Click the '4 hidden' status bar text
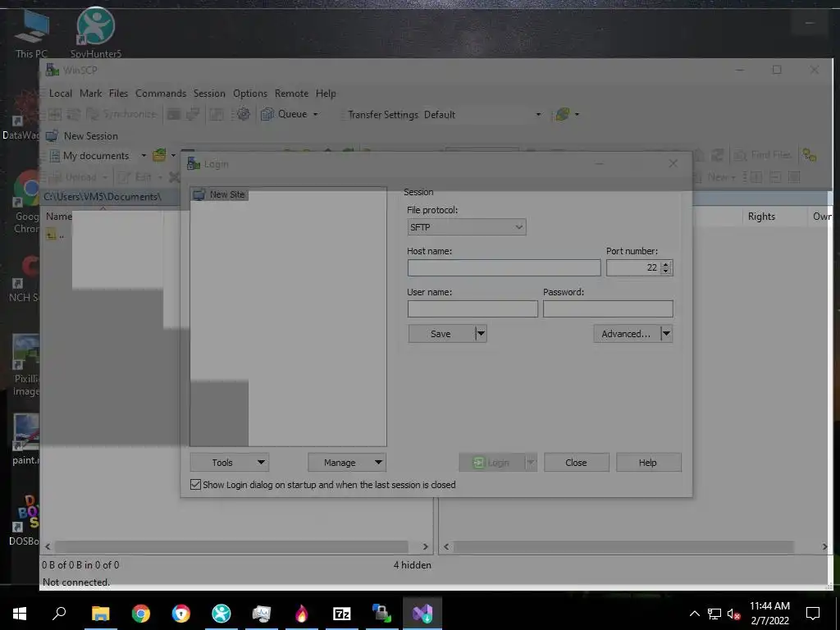The image size is (840, 630). click(413, 564)
